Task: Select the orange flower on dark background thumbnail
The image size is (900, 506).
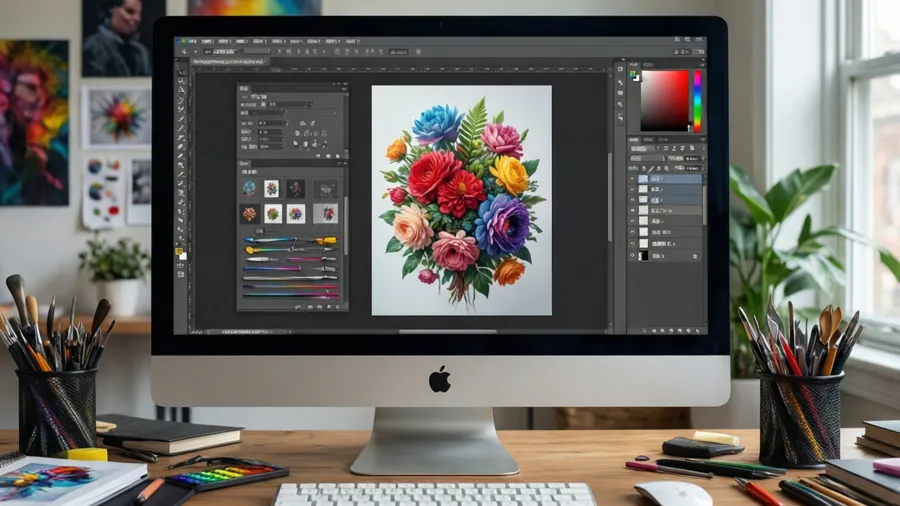Action: coord(249,214)
